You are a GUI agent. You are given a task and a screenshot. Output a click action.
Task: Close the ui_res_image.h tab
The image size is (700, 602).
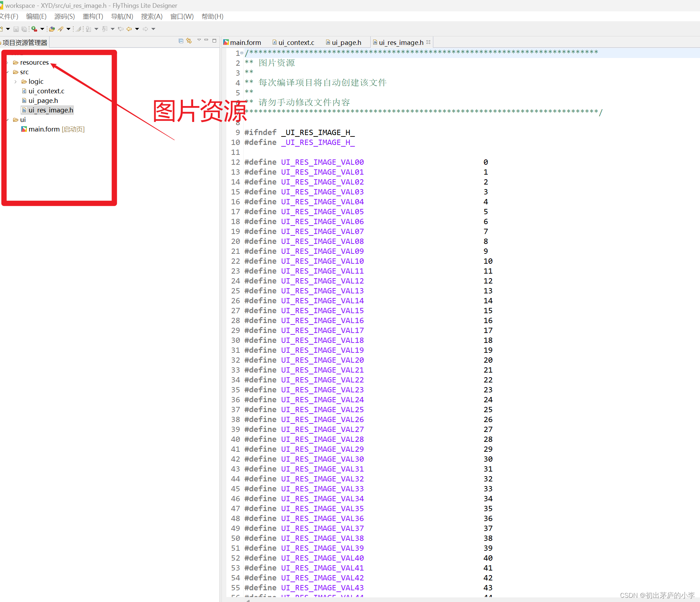pos(429,42)
